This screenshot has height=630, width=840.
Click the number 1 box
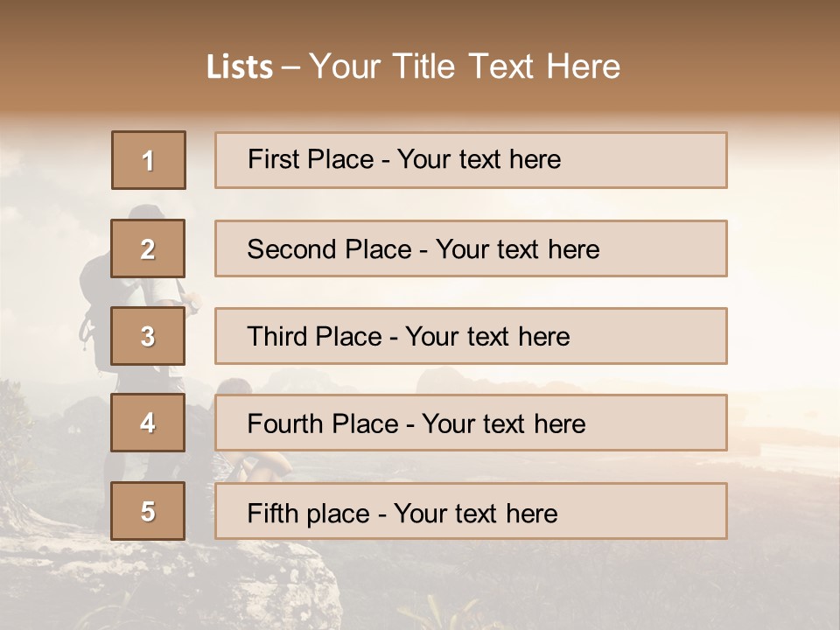149,160
